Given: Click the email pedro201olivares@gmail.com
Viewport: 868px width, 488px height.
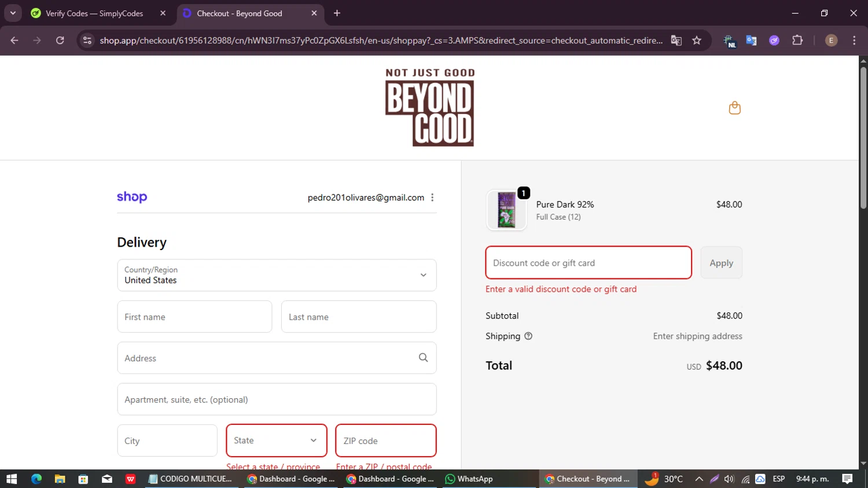Looking at the screenshot, I should point(366,197).
